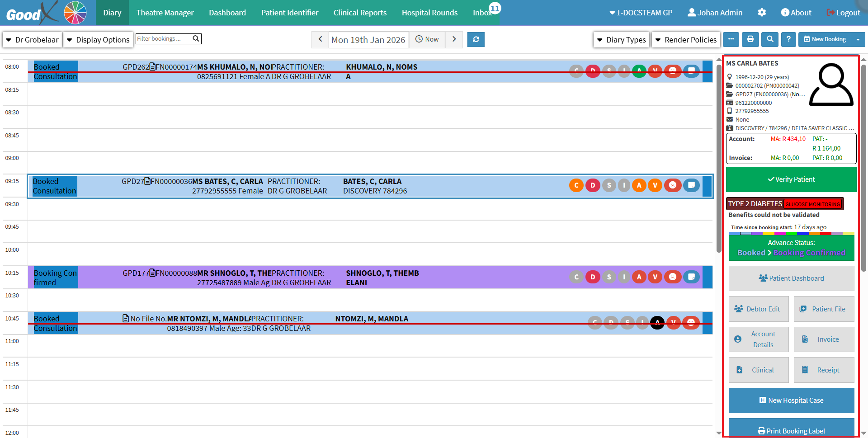
Task: Open the Patient Dashboard button
Action: (x=791, y=278)
